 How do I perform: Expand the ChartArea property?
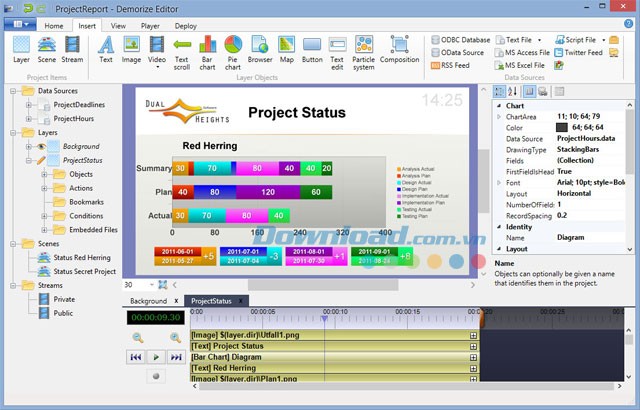pyautogui.click(x=499, y=117)
